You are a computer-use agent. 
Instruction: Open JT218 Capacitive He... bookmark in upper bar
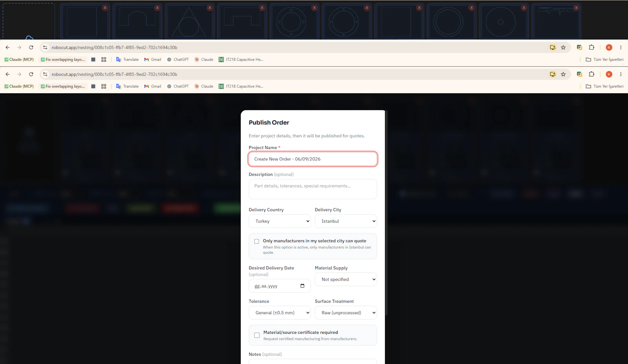(241, 60)
